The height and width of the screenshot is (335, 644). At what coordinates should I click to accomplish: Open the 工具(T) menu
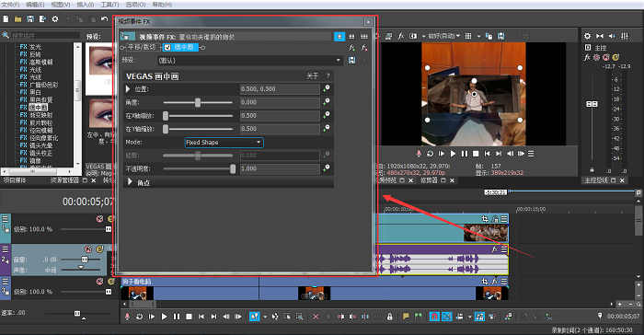pyautogui.click(x=109, y=5)
